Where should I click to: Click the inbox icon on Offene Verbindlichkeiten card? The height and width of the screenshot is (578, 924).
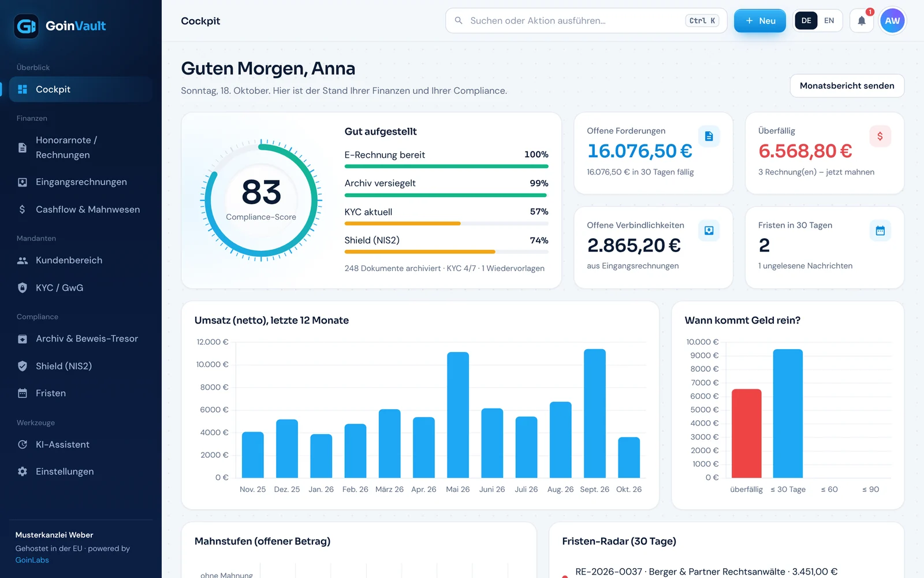tap(709, 231)
